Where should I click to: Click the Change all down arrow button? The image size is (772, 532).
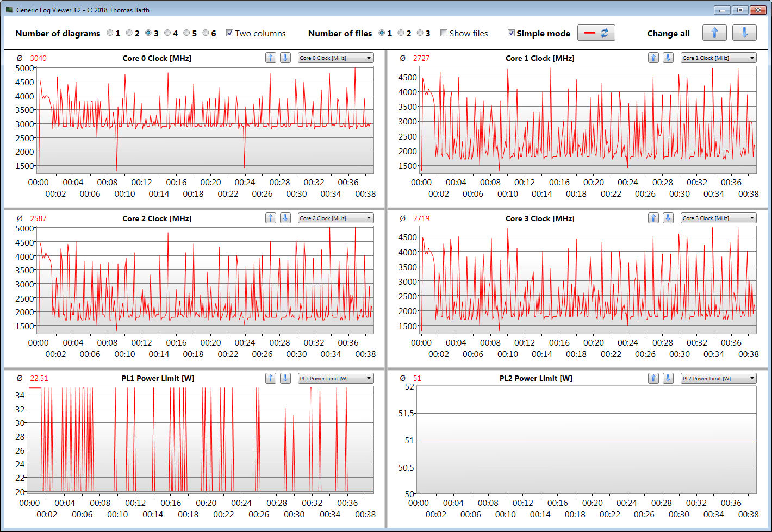(744, 33)
